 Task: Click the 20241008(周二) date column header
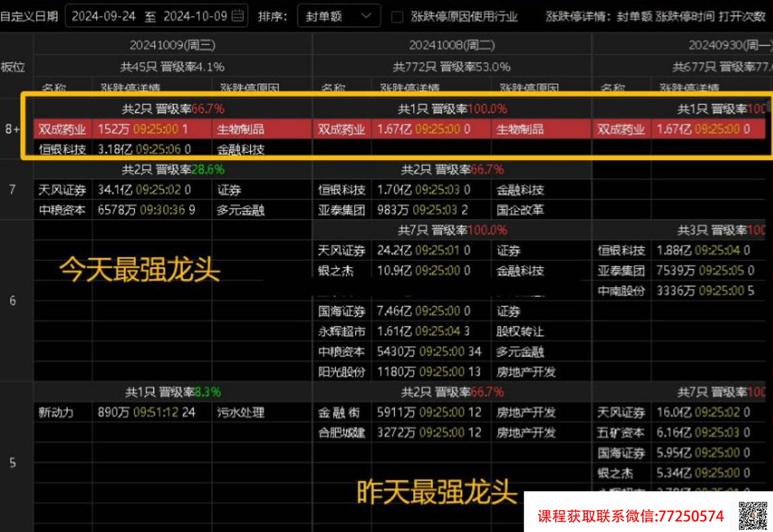click(451, 45)
